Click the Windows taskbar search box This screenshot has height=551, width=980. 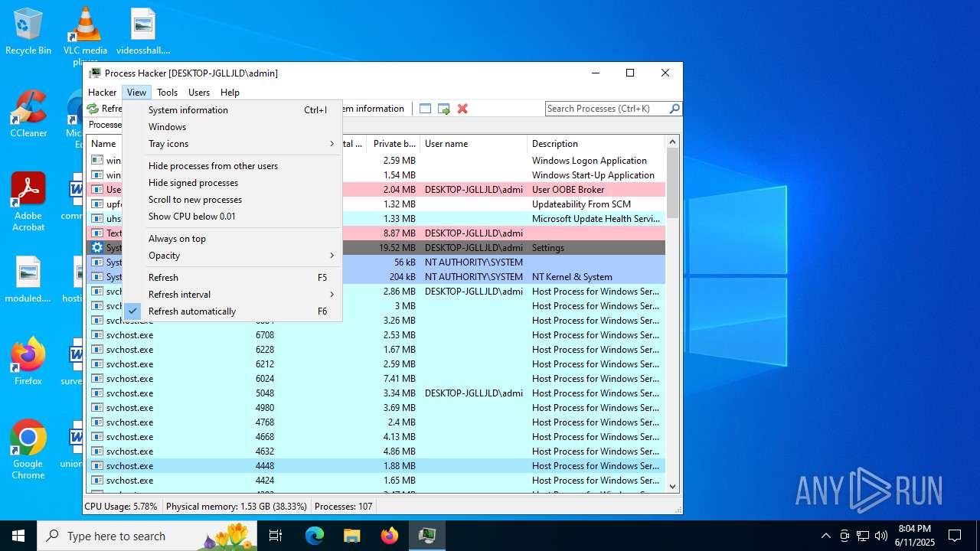[x=147, y=536]
